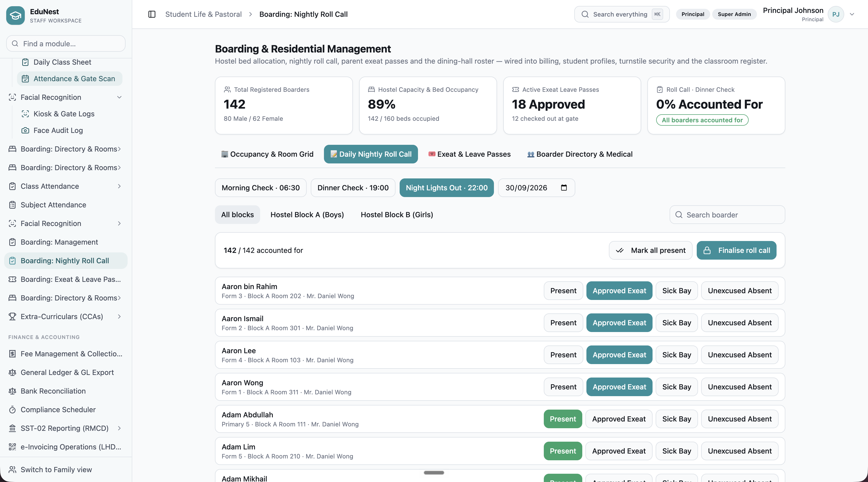Screen dimensions: 868x482
Task: Switch to Occupancy & Room Grid tab
Action: tap(267, 154)
